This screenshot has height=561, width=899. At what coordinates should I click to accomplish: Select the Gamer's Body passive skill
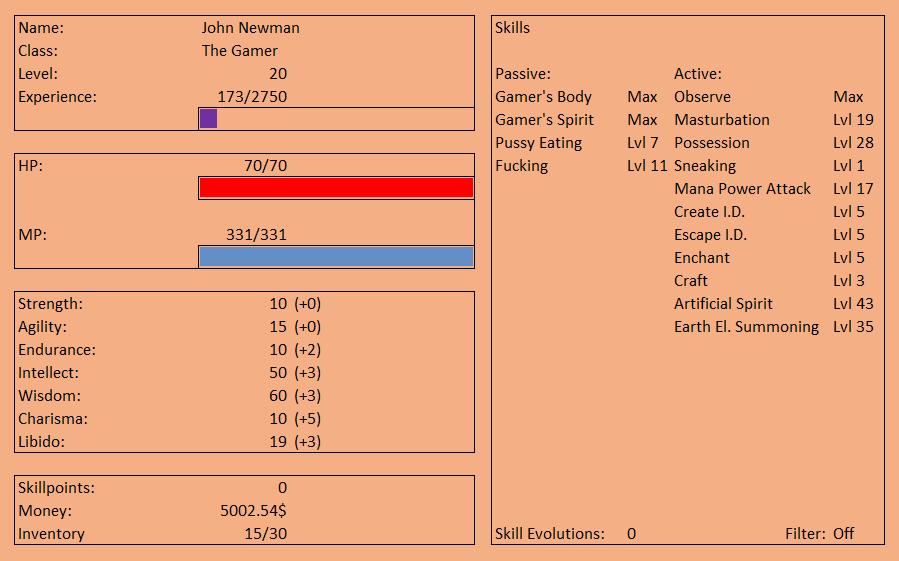click(x=543, y=96)
